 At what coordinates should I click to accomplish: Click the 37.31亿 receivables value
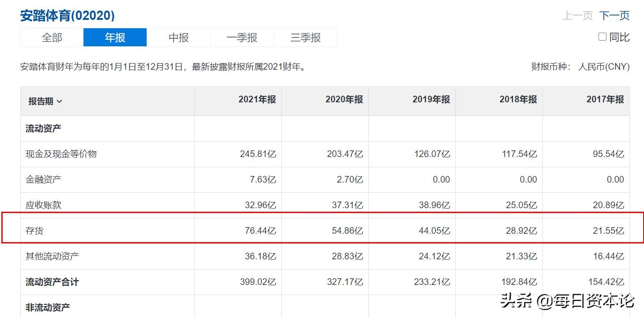tap(348, 205)
